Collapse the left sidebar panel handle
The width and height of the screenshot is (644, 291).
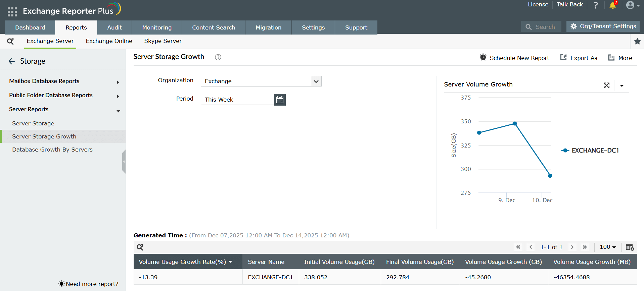coord(124,162)
